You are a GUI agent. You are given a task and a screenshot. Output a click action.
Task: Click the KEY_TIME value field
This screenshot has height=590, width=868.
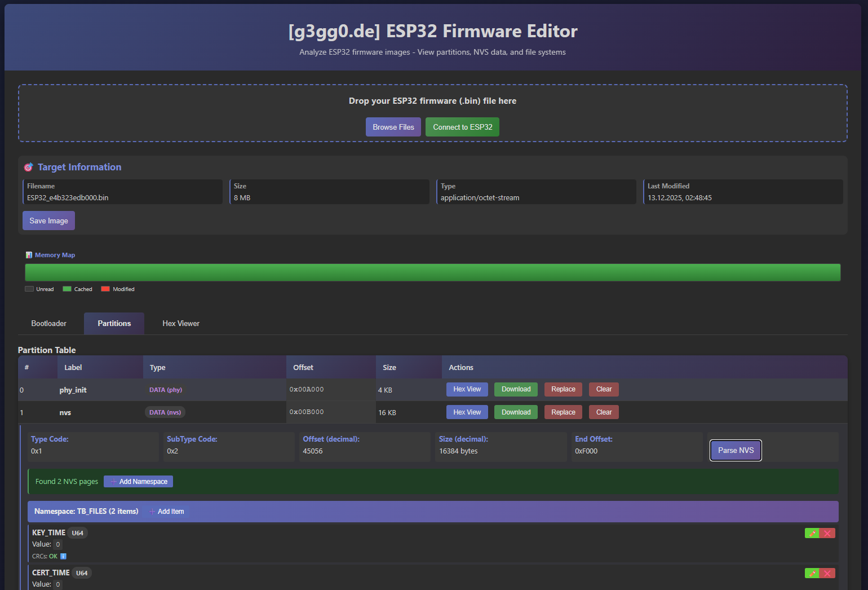(57, 544)
